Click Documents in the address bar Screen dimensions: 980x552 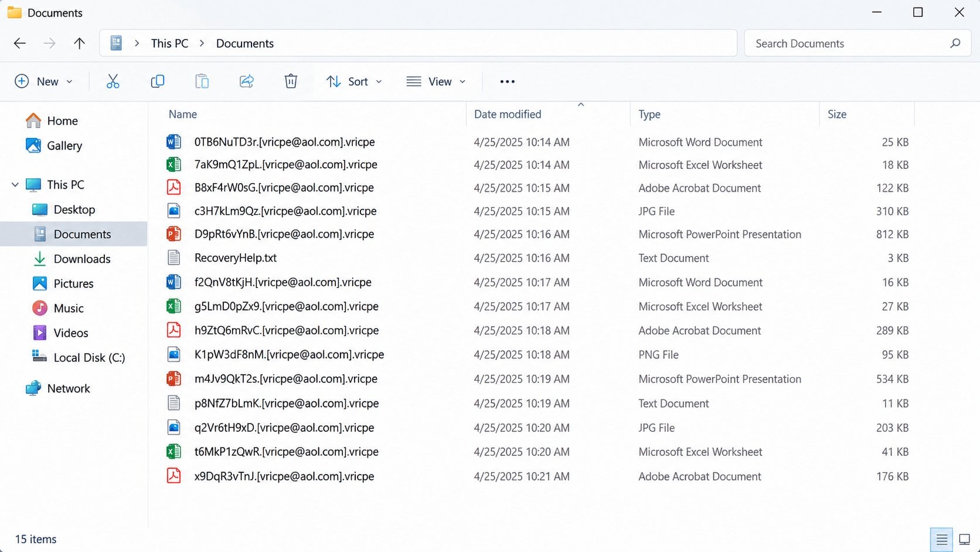pos(245,43)
